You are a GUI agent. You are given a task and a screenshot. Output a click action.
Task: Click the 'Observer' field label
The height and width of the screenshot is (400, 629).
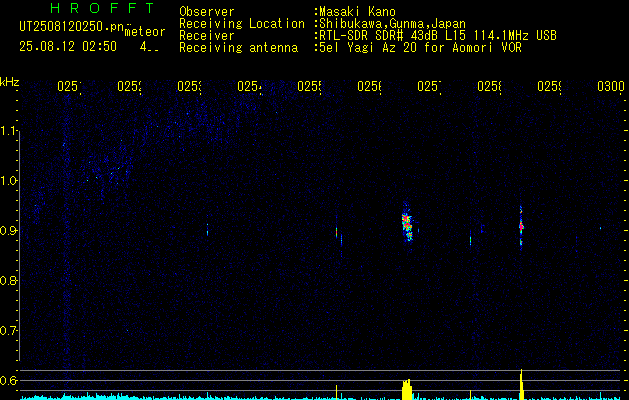(x=207, y=12)
